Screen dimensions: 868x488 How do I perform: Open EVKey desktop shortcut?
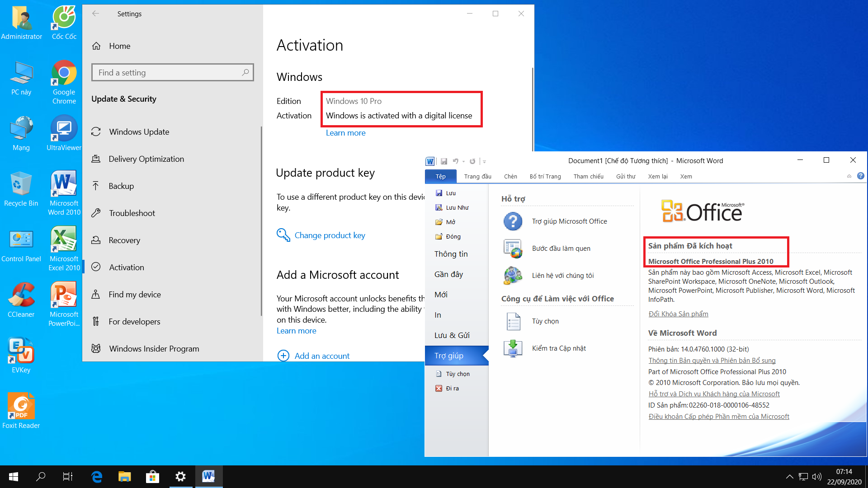pyautogui.click(x=21, y=356)
